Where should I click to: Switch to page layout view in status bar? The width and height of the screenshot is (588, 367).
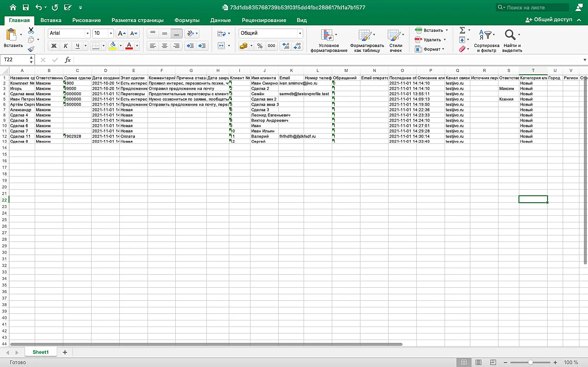478,363
